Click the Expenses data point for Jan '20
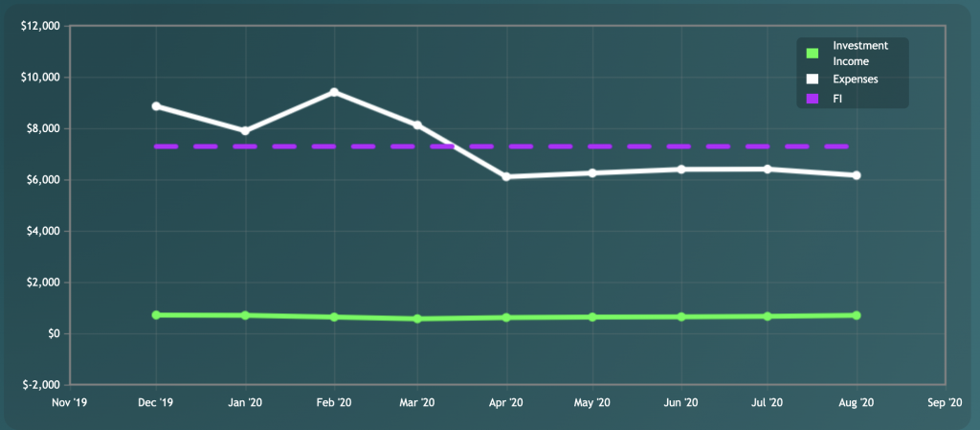The width and height of the screenshot is (980, 430). 245,131
